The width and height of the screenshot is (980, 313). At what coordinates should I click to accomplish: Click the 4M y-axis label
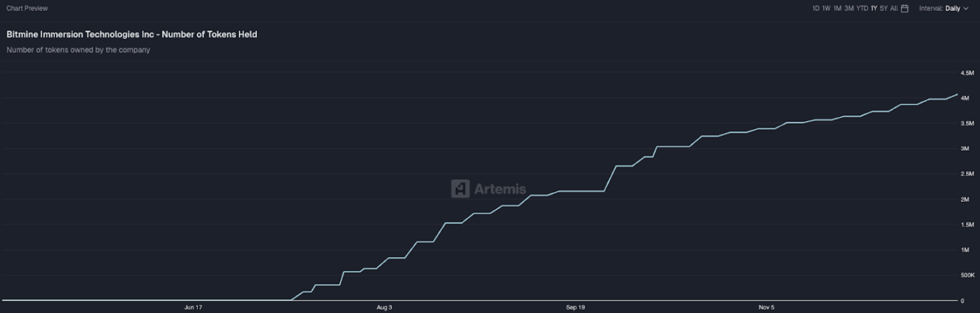point(965,98)
